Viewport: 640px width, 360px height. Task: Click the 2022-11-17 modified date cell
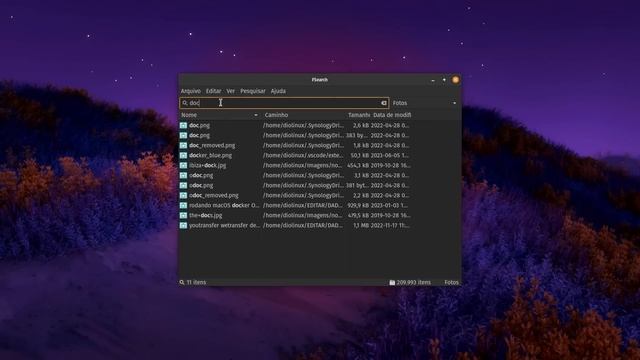point(390,225)
